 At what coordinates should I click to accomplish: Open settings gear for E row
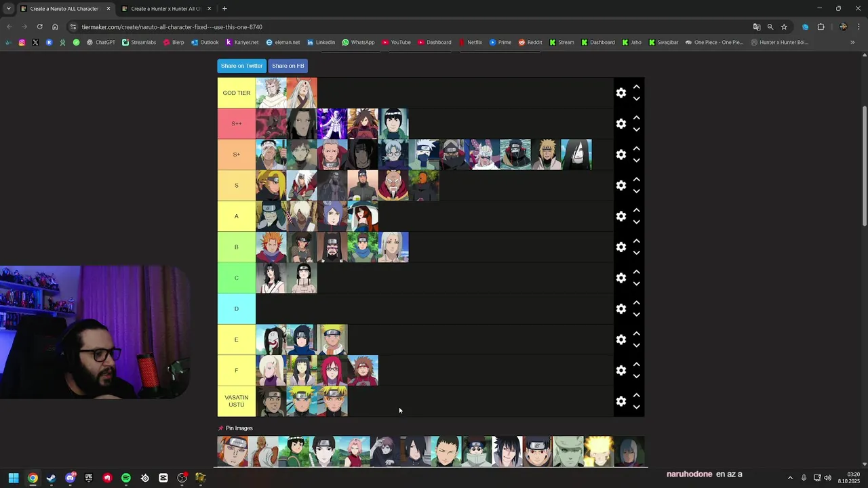(x=621, y=340)
